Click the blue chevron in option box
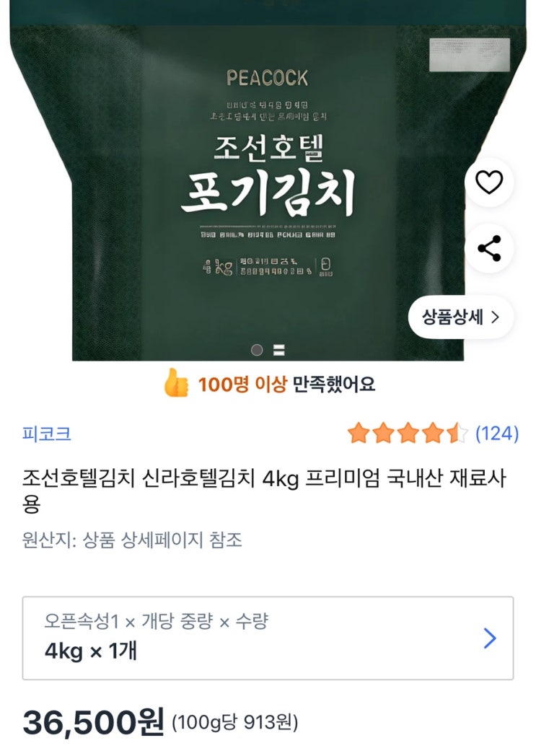Screen dimensions: 536x756 490,638
